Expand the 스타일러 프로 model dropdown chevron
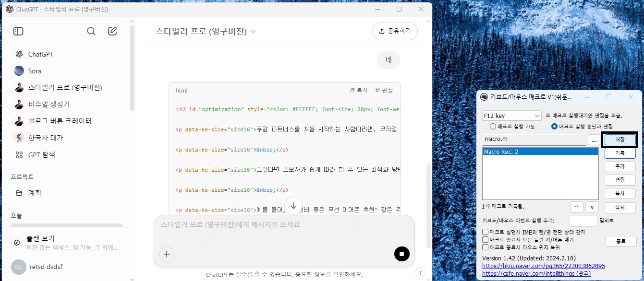Image resolution: width=644 pixels, height=281 pixels. coord(253,32)
